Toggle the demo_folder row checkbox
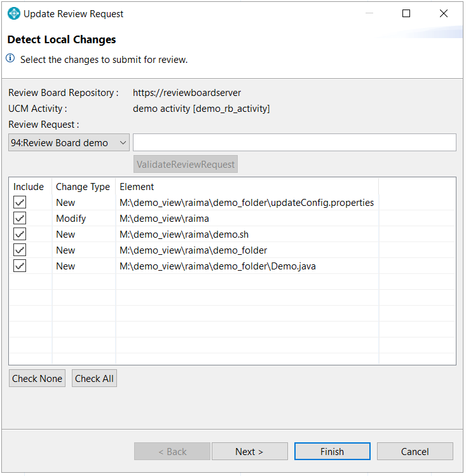The image size is (466, 476). point(20,250)
